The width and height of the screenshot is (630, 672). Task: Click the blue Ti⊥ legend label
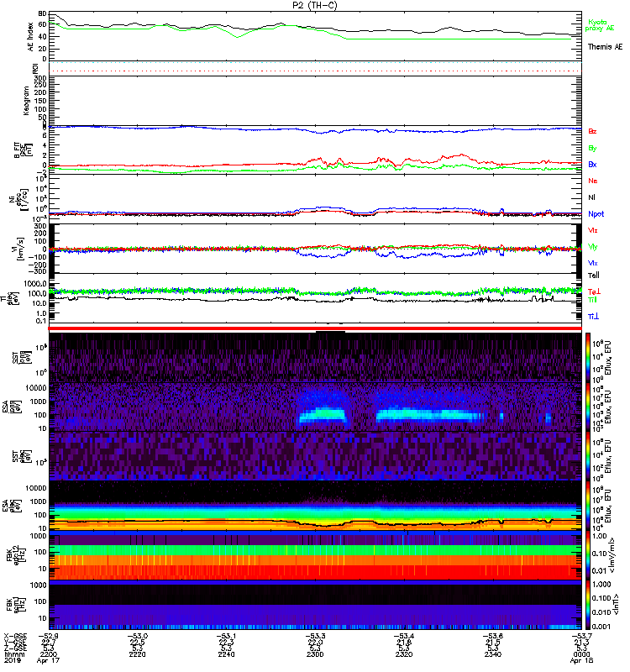(593, 317)
